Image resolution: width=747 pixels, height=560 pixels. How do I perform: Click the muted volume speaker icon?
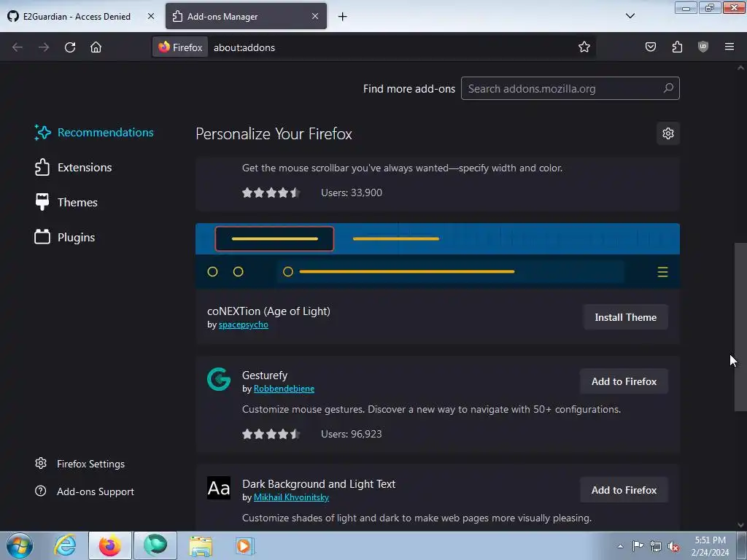coord(673,546)
